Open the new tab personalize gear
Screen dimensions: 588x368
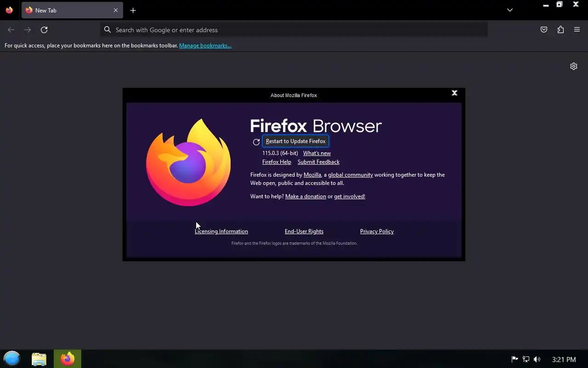coord(574,66)
